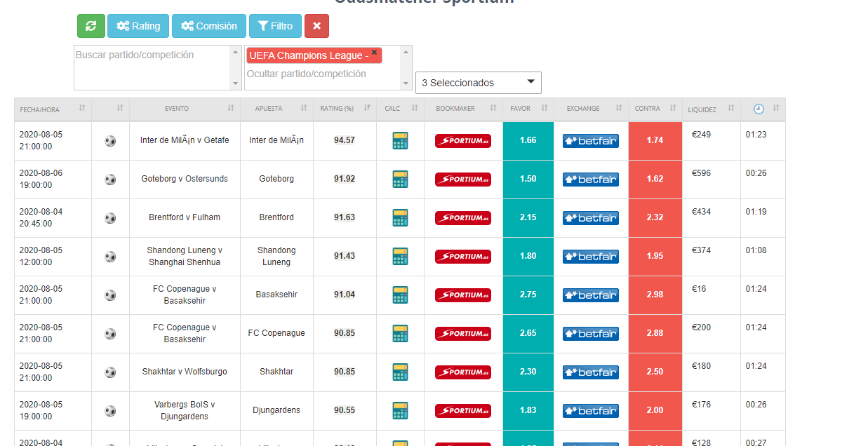
Task: Click the Betfair logo in the Goteborg row
Action: (x=591, y=180)
